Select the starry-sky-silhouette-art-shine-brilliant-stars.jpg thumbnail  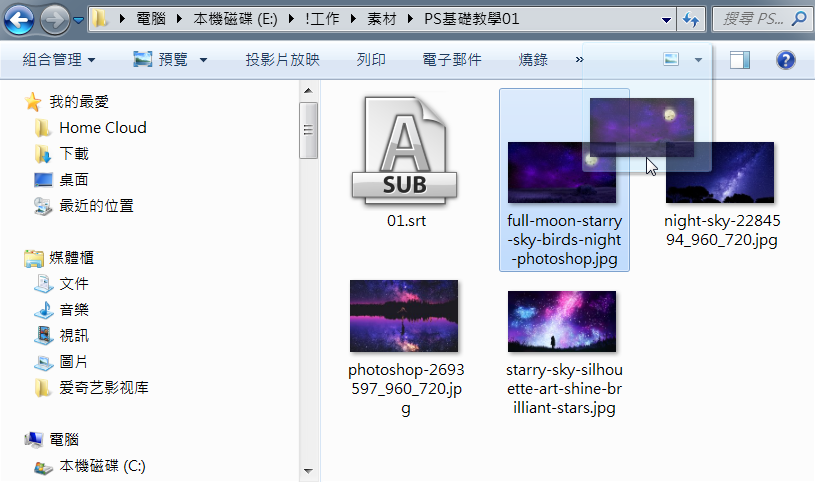[562, 321]
